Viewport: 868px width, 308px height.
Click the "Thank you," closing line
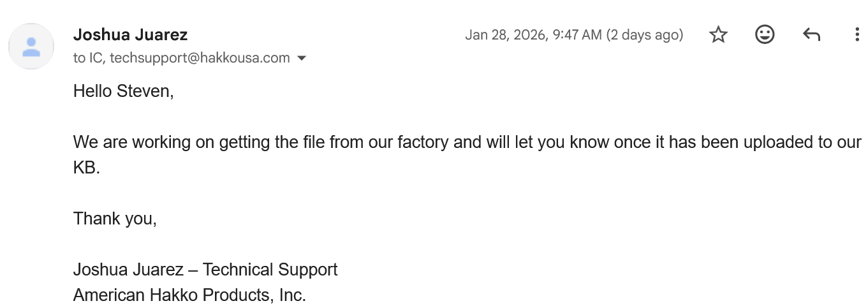[x=115, y=219]
